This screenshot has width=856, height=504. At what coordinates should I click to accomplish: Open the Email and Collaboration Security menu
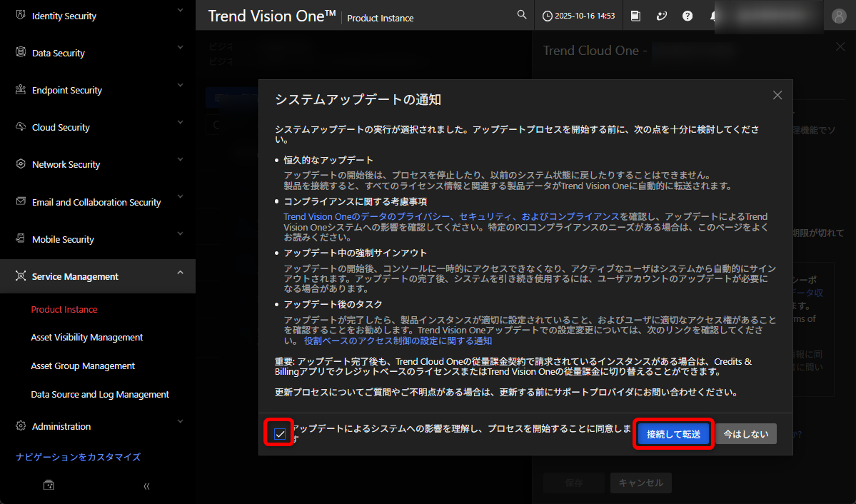[x=96, y=202]
